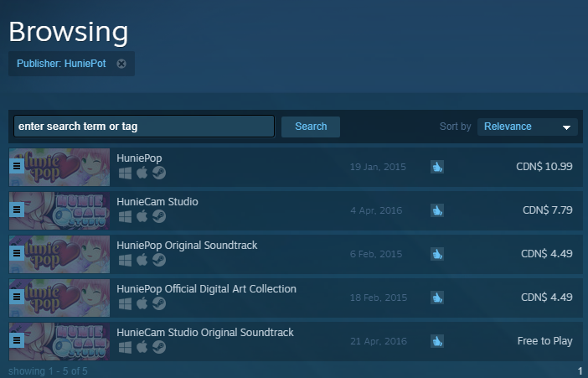
Task: Click Mac icon under HuniePop Official Digital Art Collection
Action: click(142, 303)
